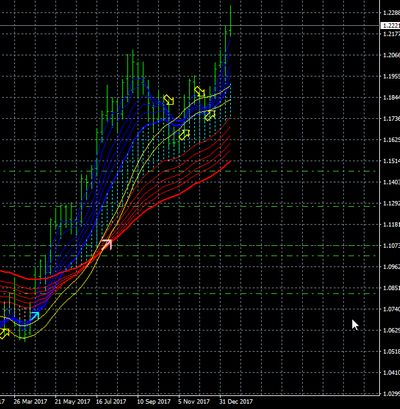Click the 1.0518 price scale label
400x409 pixels.
pyautogui.click(x=391, y=351)
